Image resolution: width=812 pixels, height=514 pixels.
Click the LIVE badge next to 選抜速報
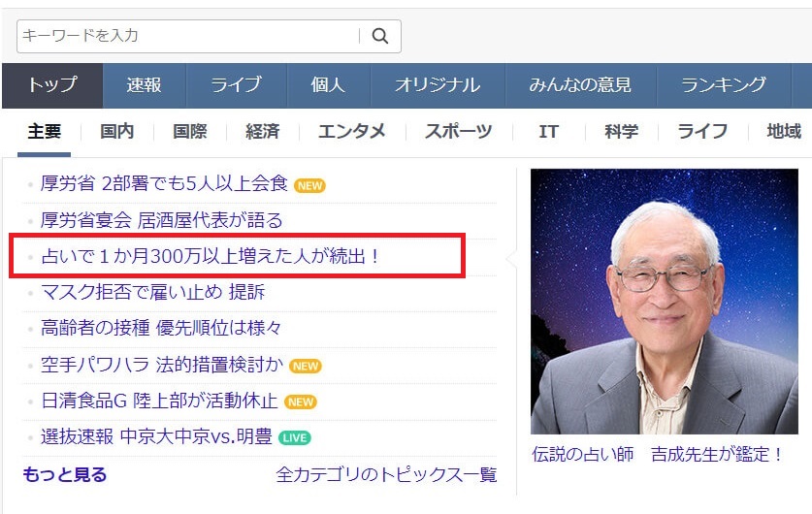[x=295, y=437]
